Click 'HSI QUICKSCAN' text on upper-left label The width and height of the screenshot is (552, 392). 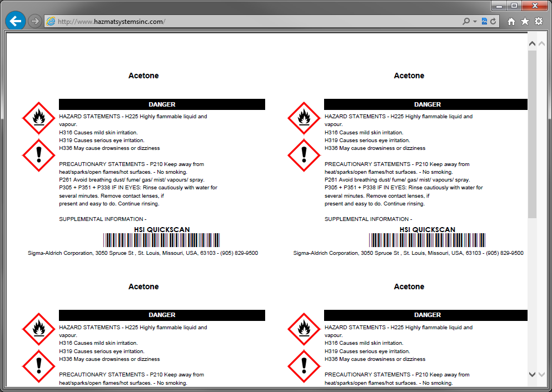coord(162,229)
